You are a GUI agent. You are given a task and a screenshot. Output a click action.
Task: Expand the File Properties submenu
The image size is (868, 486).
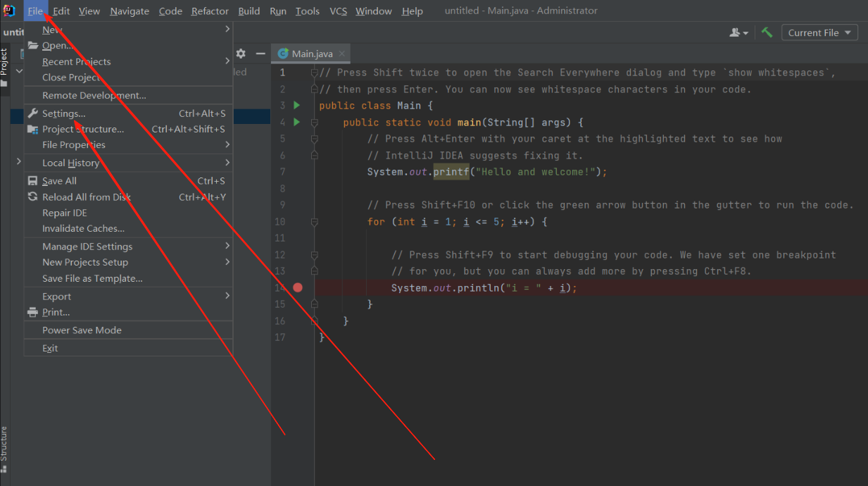pos(128,144)
